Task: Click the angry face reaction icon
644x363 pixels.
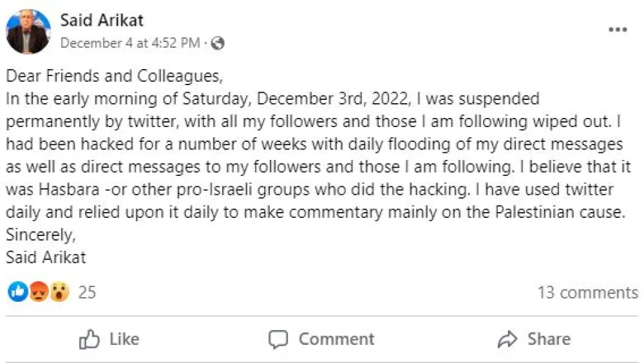Action: coord(39,292)
